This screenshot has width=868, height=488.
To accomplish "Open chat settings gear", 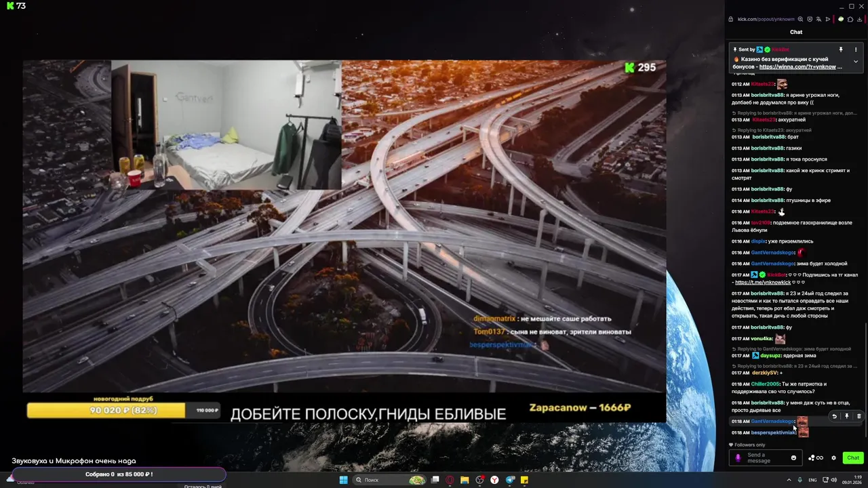I will [x=834, y=458].
